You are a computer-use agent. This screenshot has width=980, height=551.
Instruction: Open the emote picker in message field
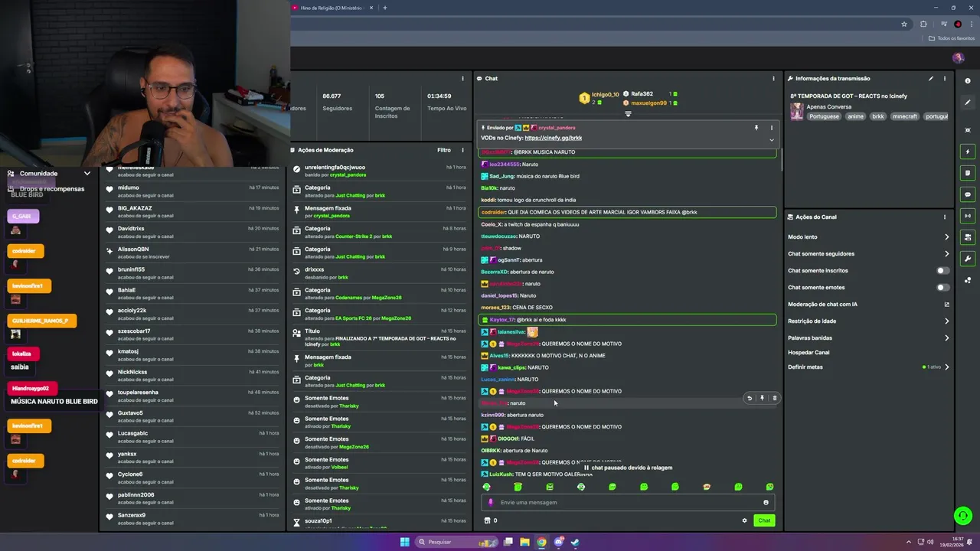pyautogui.click(x=766, y=503)
